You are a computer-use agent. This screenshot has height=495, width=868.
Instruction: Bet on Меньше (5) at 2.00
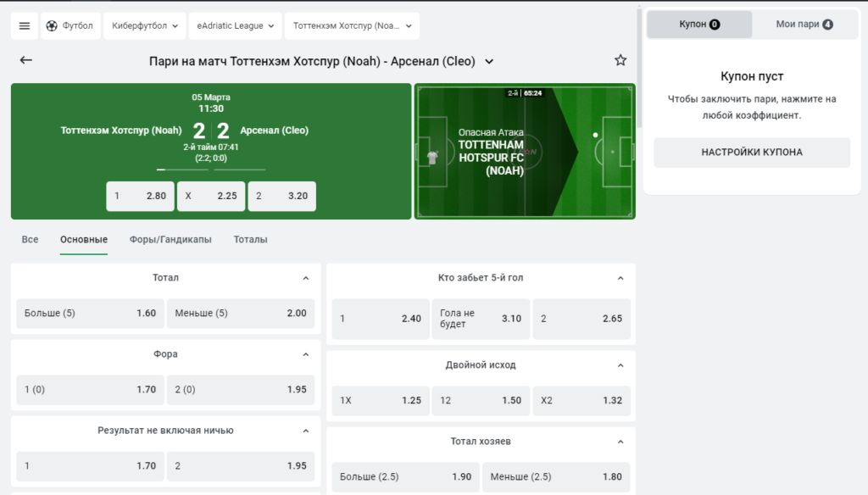point(241,314)
